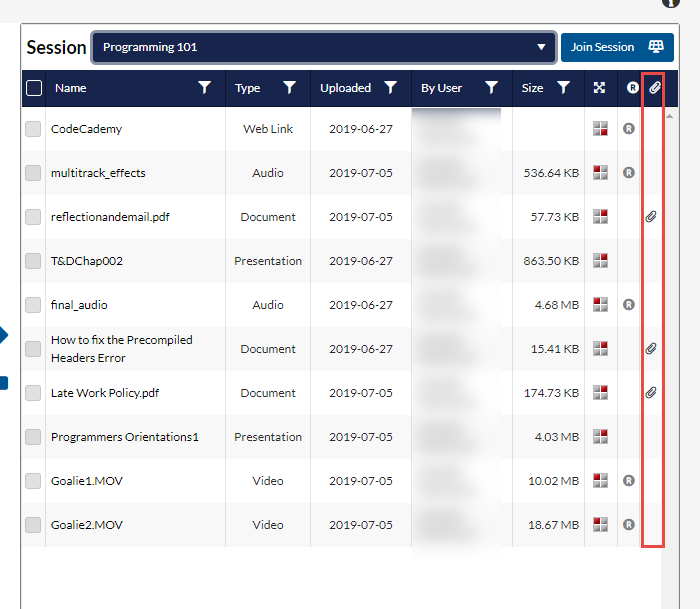Sort by the Uploaded column header

pyautogui.click(x=345, y=88)
